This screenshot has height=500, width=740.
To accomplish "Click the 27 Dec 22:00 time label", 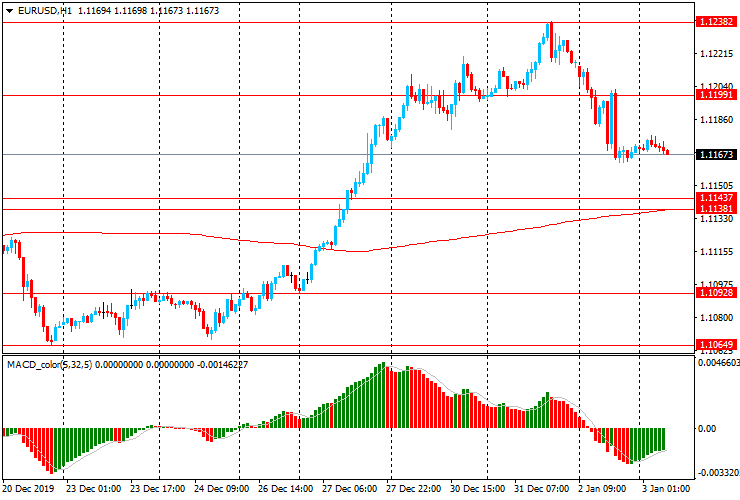I will click(x=414, y=488).
